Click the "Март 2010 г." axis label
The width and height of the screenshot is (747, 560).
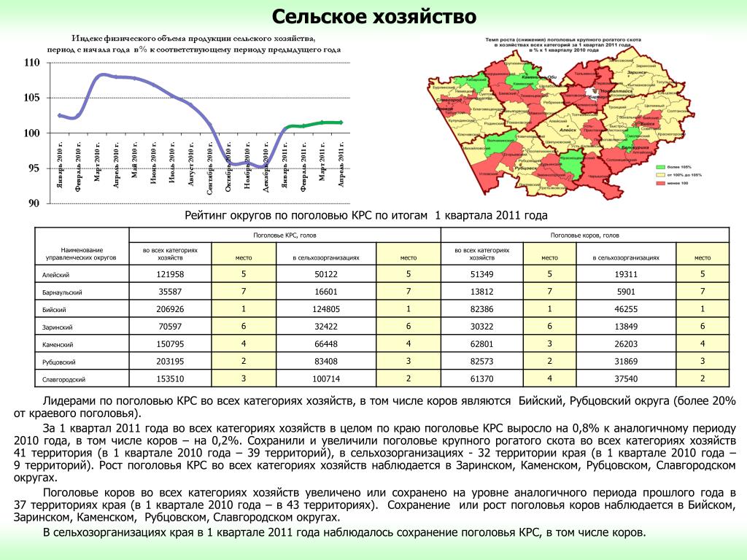(x=98, y=161)
